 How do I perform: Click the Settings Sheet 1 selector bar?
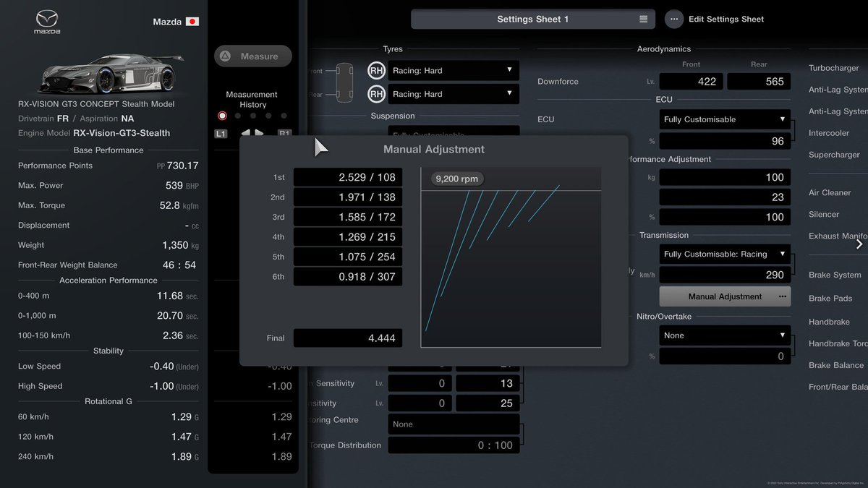point(533,20)
